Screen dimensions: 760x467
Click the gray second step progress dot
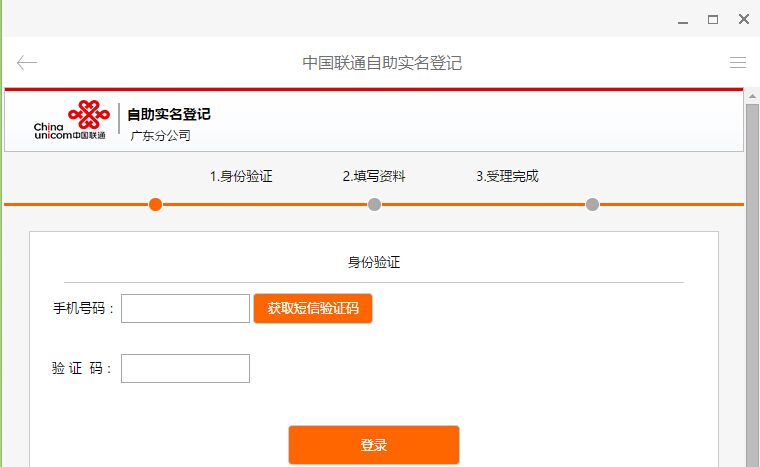(x=374, y=205)
